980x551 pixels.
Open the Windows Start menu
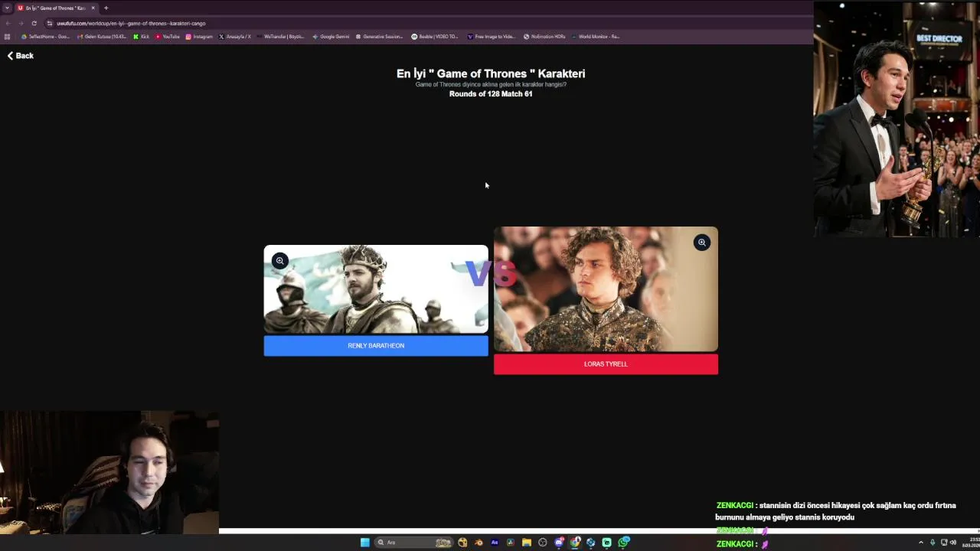(365, 543)
